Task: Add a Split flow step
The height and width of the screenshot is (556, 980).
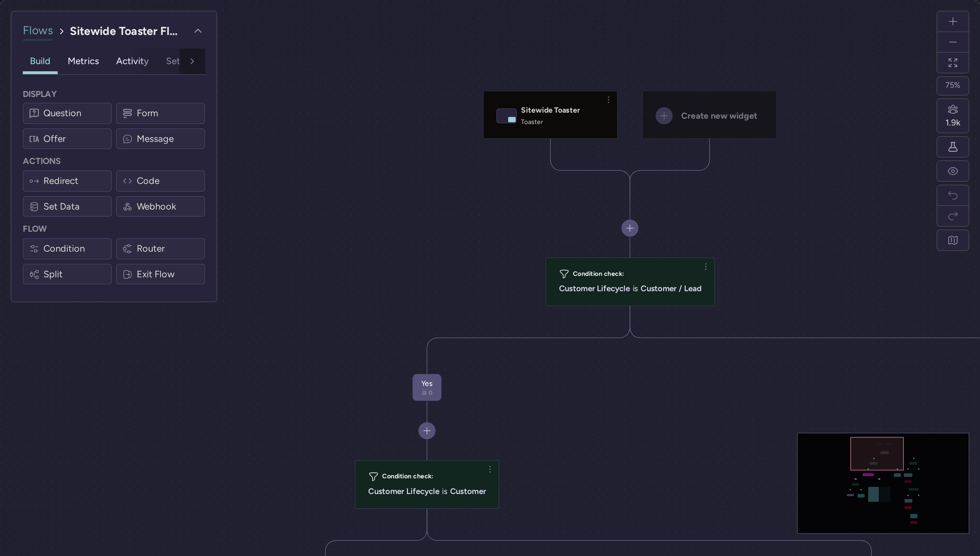Action: [67, 274]
